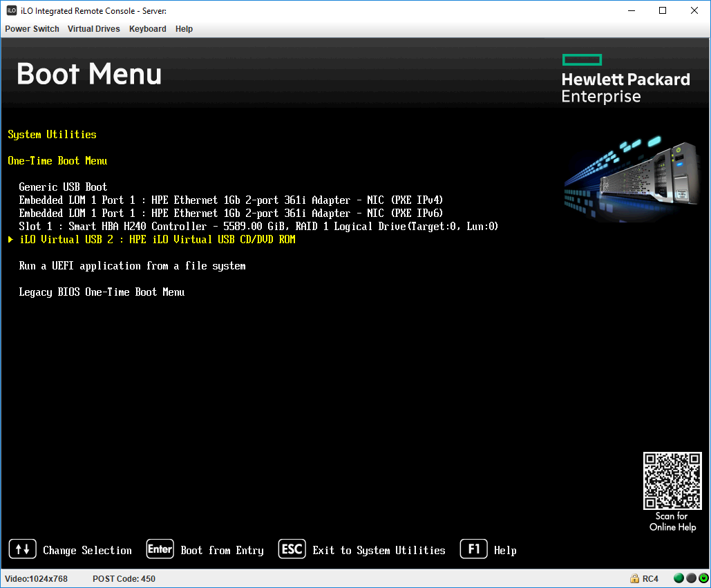The height and width of the screenshot is (588, 711).
Task: Click the green power indicator icon
Action: pyautogui.click(x=703, y=578)
